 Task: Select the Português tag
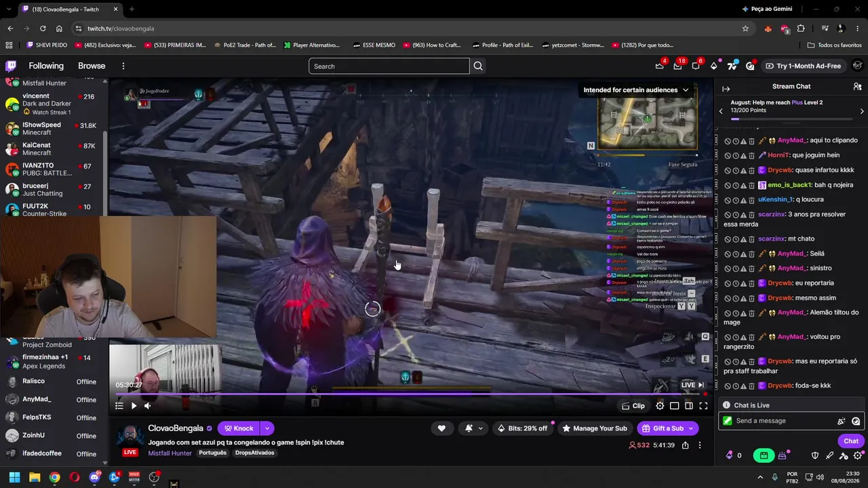212,453
